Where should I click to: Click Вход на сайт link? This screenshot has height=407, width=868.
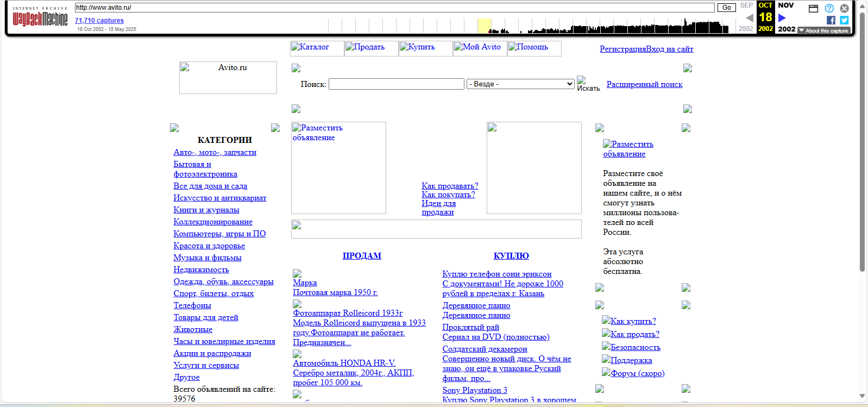click(x=670, y=49)
